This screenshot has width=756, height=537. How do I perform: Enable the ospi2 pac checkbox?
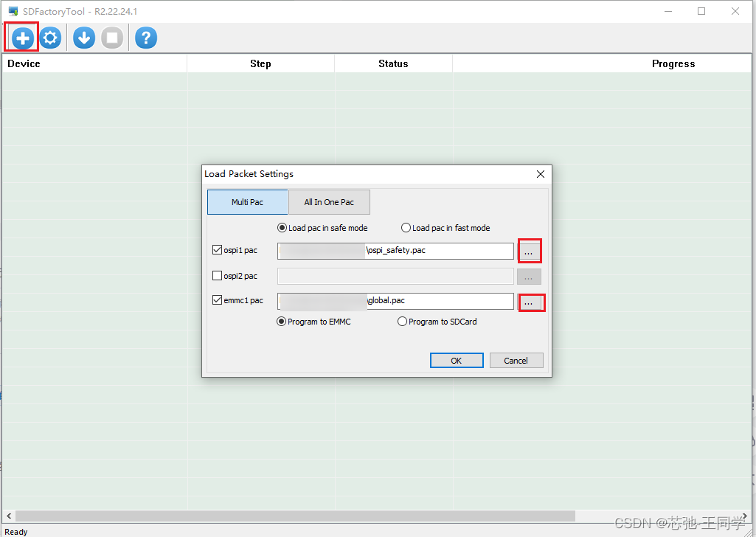(216, 275)
